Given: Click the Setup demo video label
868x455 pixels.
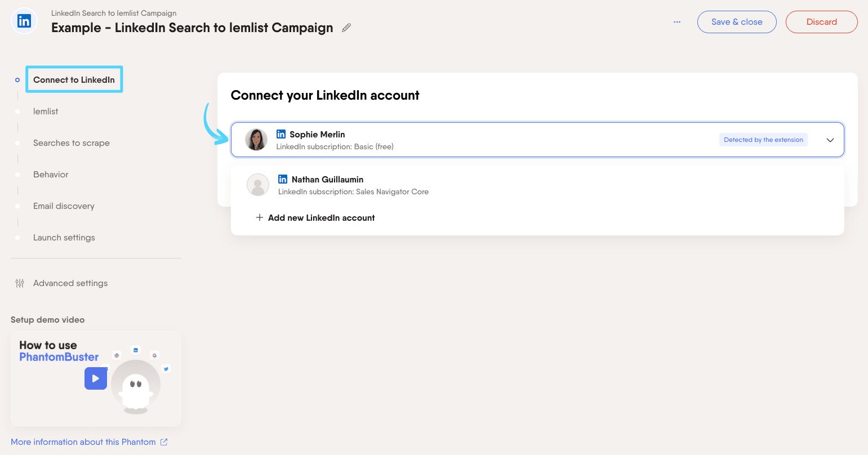Looking at the screenshot, I should coord(48,320).
